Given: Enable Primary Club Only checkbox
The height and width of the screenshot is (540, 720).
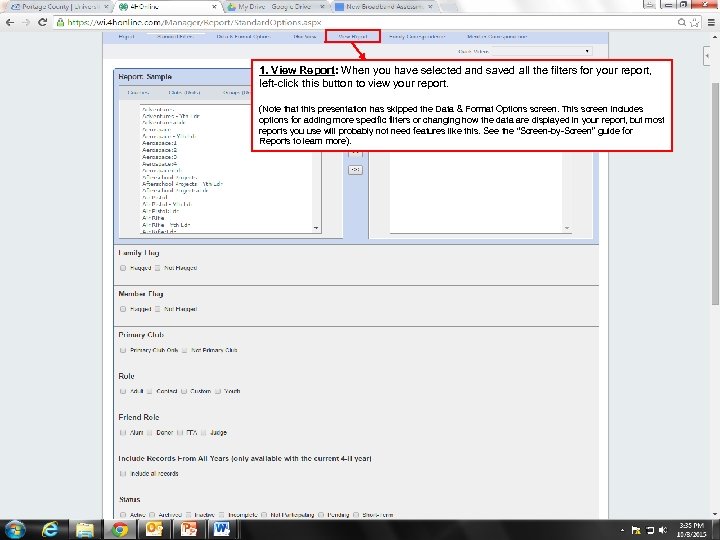Looking at the screenshot, I should [123, 350].
